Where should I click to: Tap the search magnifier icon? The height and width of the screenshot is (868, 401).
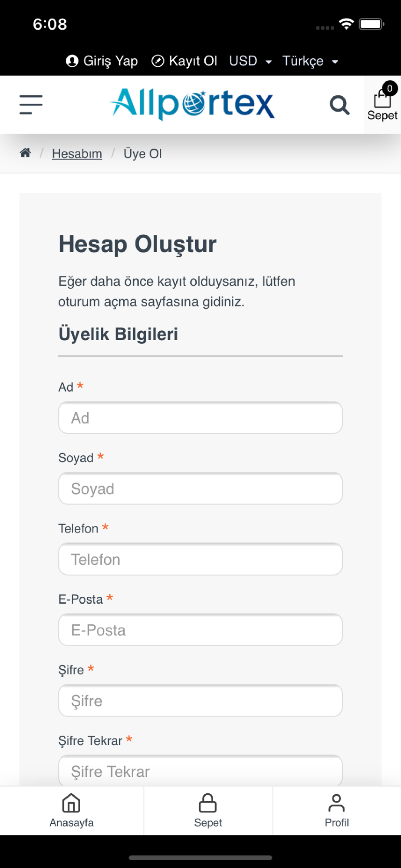339,105
